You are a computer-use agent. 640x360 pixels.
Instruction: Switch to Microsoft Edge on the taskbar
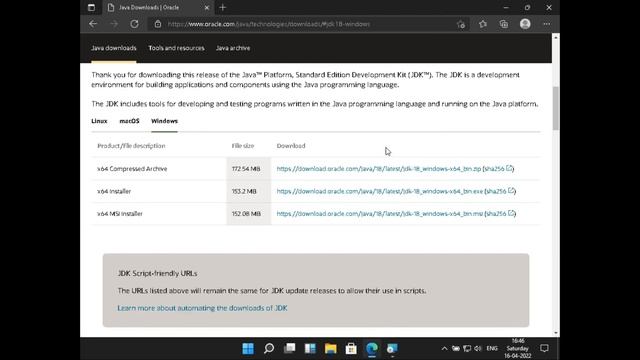point(372,349)
